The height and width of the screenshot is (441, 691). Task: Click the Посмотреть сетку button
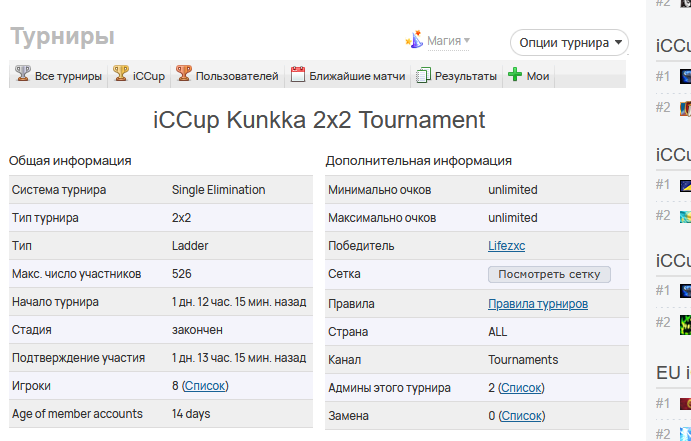coord(549,274)
